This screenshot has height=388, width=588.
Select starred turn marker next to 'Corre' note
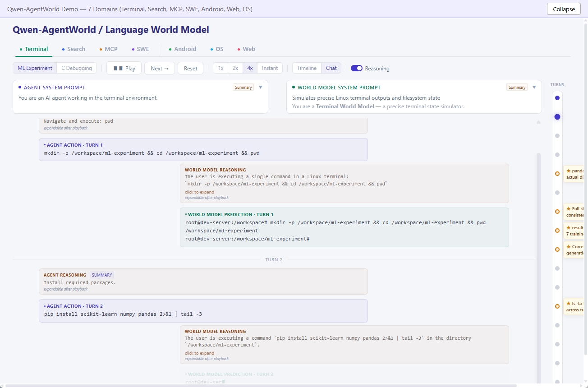[557, 249]
